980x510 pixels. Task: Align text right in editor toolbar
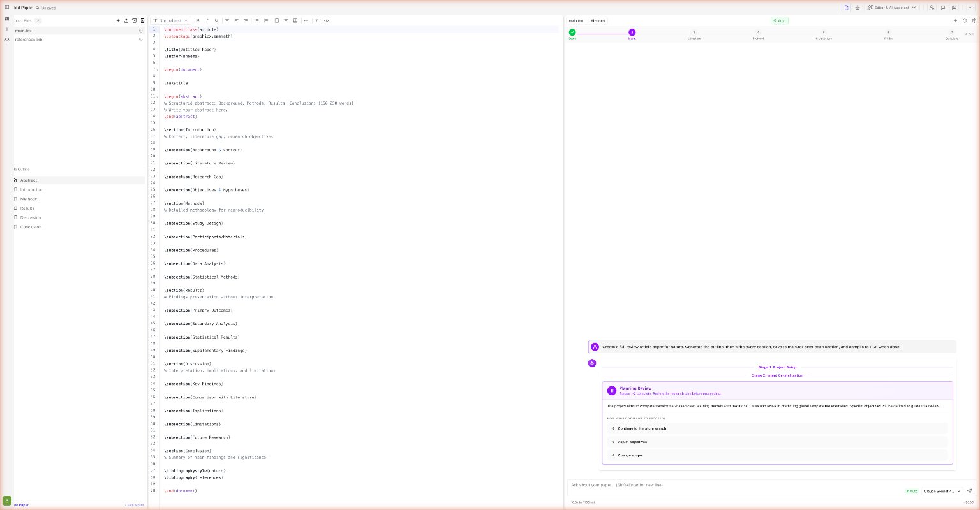coord(246,20)
